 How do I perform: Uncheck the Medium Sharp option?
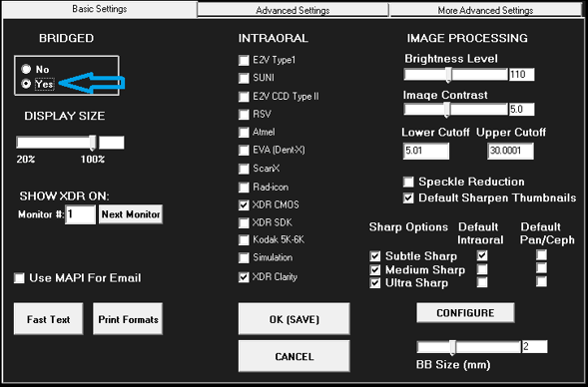point(375,269)
